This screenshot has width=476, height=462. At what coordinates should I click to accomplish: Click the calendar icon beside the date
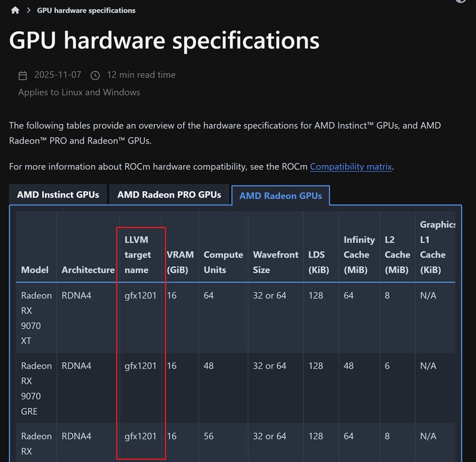click(23, 76)
